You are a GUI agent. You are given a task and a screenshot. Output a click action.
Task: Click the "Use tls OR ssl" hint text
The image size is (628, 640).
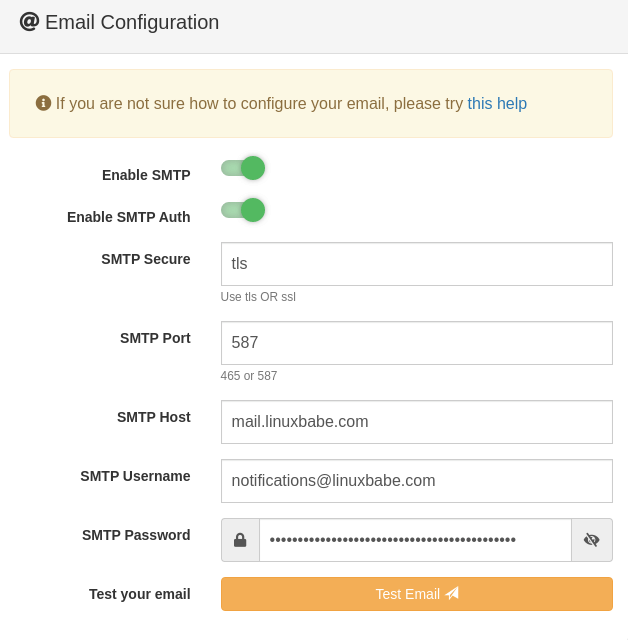coord(258,297)
